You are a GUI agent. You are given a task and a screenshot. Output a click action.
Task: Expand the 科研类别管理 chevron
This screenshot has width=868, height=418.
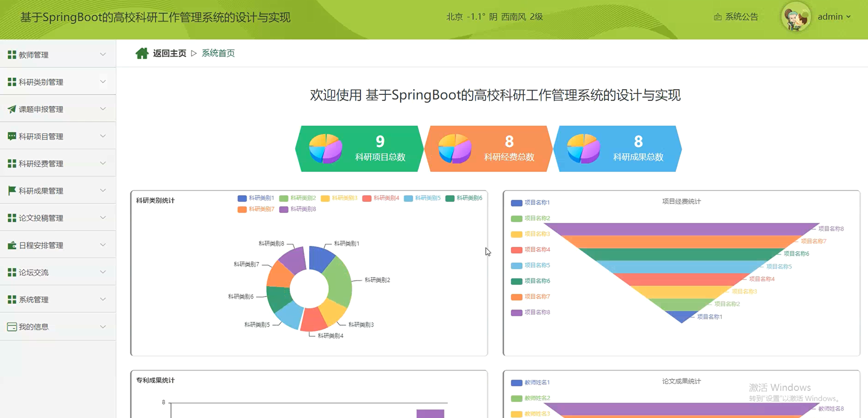[x=103, y=82]
